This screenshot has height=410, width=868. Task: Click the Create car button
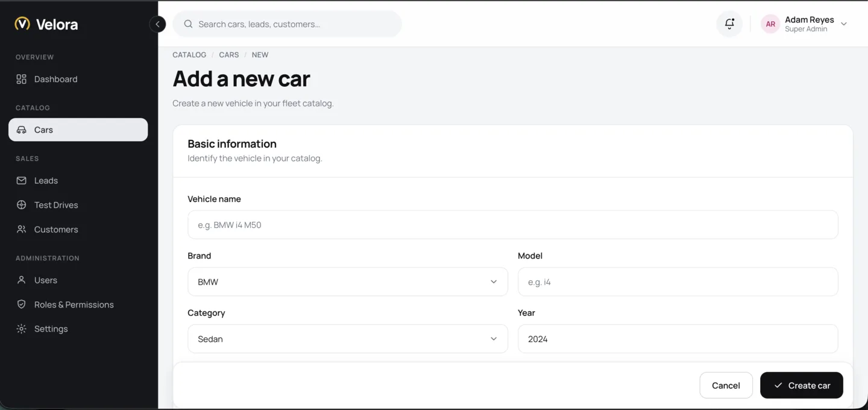[802, 385]
